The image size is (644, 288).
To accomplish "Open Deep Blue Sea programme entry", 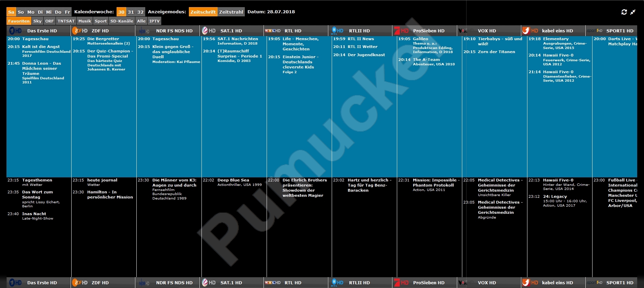I will point(233,180).
